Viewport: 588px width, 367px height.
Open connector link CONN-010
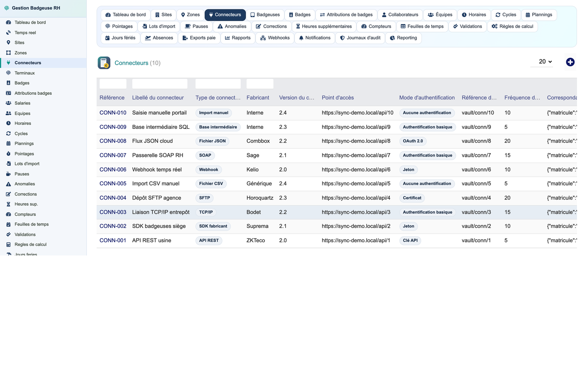point(113,113)
